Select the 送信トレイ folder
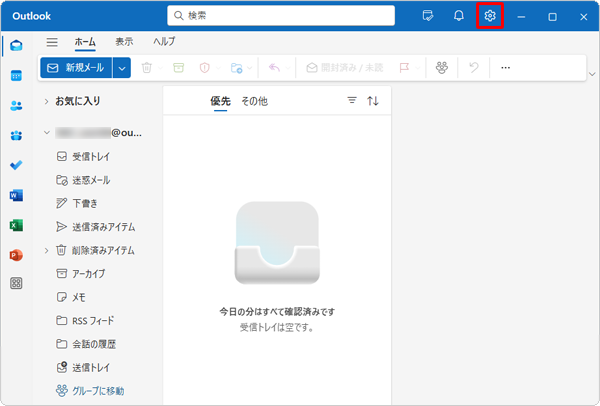600x406 pixels. [91, 368]
